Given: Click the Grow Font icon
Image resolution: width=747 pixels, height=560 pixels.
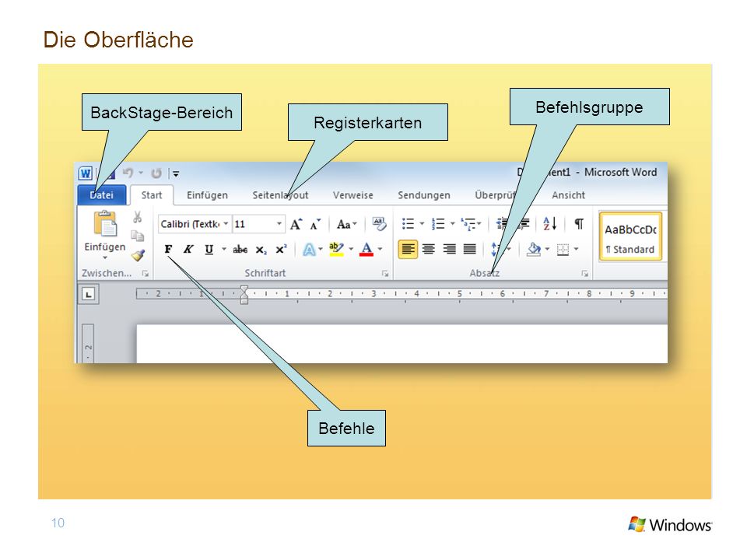Looking at the screenshot, I should click(296, 224).
